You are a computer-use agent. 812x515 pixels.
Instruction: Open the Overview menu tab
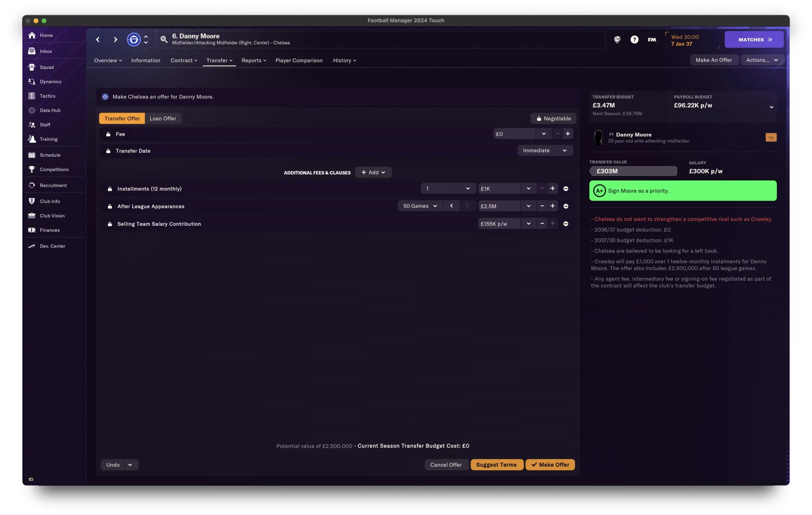click(108, 60)
